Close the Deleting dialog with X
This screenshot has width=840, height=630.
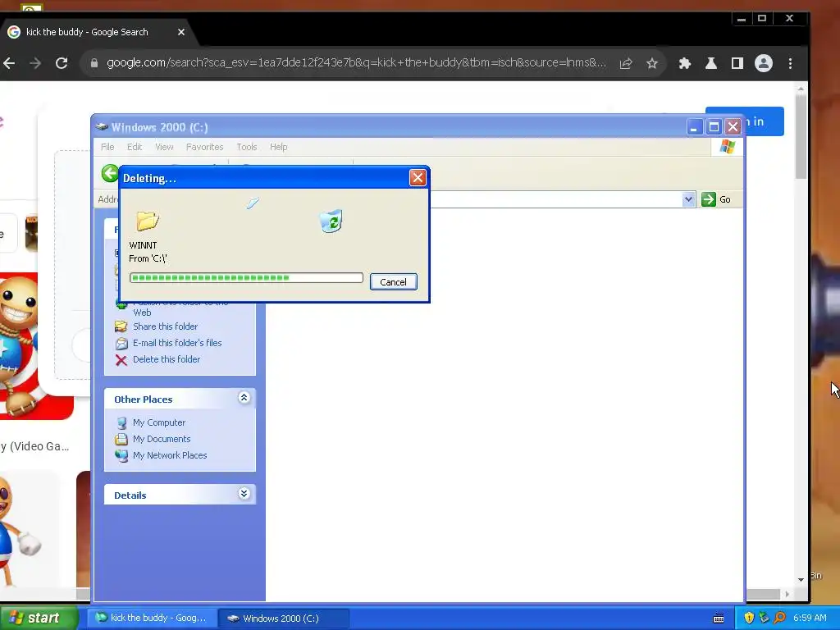pyautogui.click(x=418, y=178)
